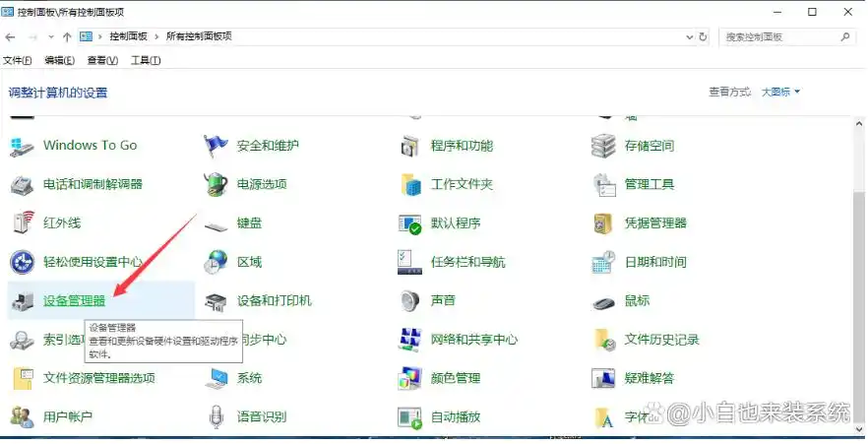Screen dimensions: 868x444
Task: Click the Power Options battery icon
Action: click(x=216, y=184)
